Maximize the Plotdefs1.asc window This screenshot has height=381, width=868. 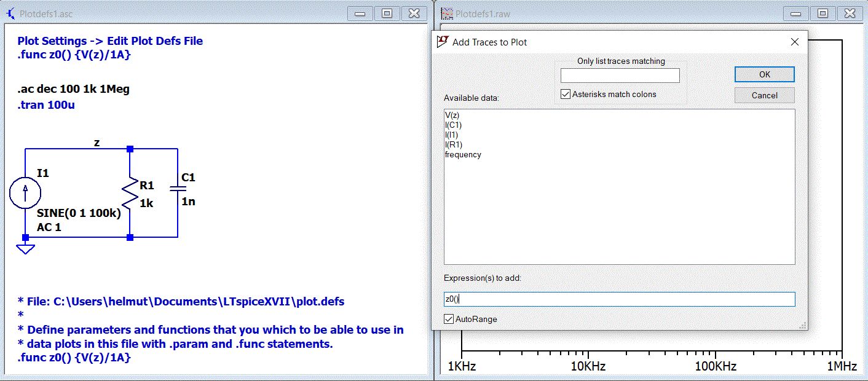pos(387,13)
